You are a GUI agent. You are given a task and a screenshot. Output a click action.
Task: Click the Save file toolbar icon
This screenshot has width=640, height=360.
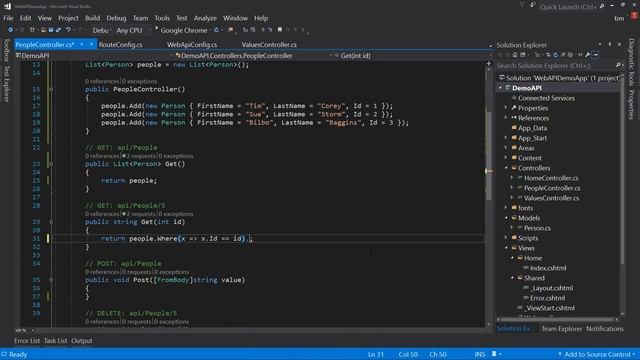click(51, 30)
